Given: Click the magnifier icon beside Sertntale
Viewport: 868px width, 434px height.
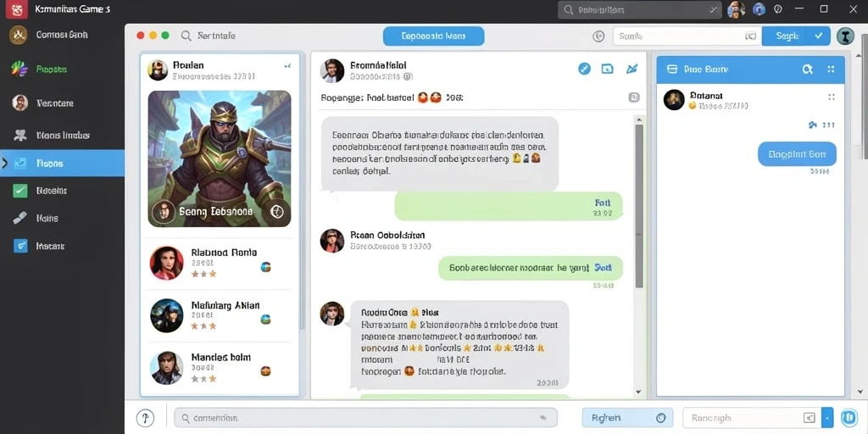Looking at the screenshot, I should 186,36.
